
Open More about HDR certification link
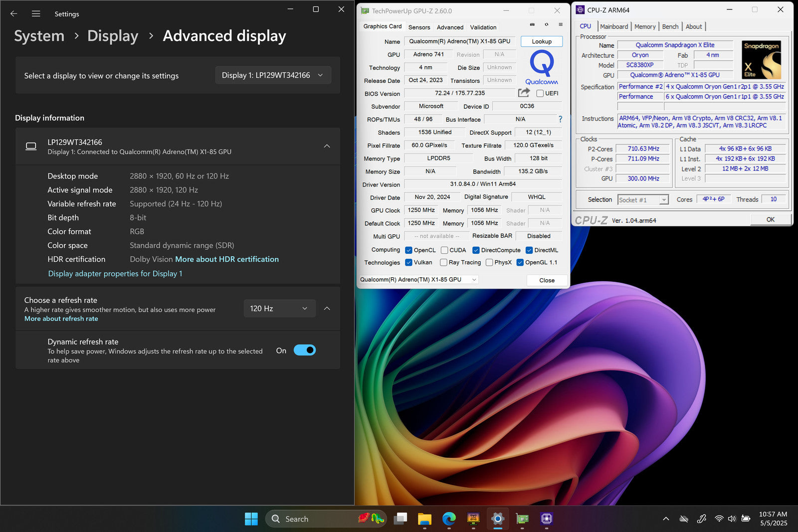click(x=227, y=259)
